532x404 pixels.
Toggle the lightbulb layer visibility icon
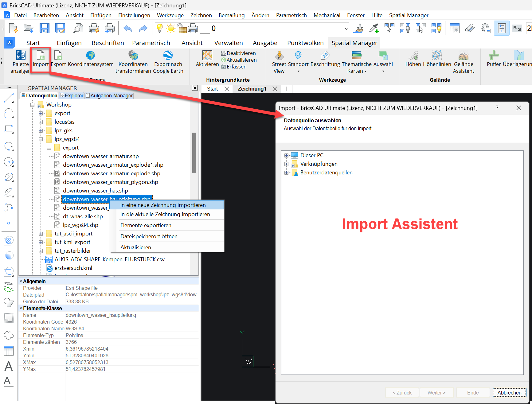tap(159, 28)
